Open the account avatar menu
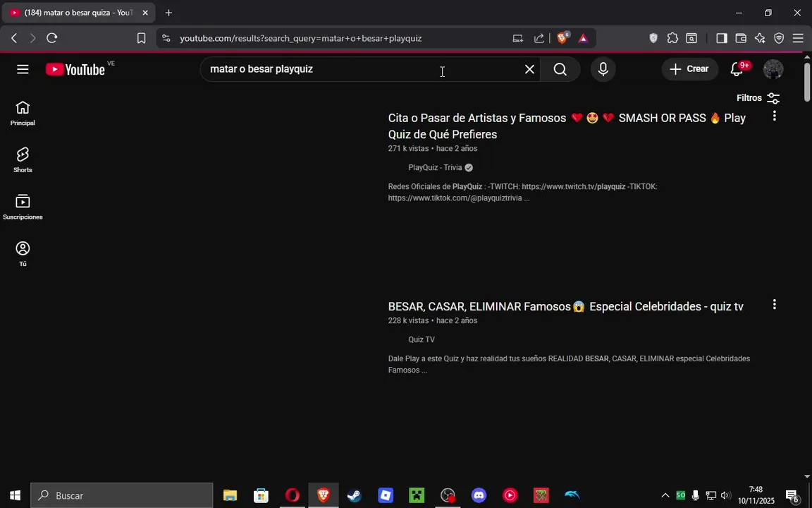 point(773,69)
